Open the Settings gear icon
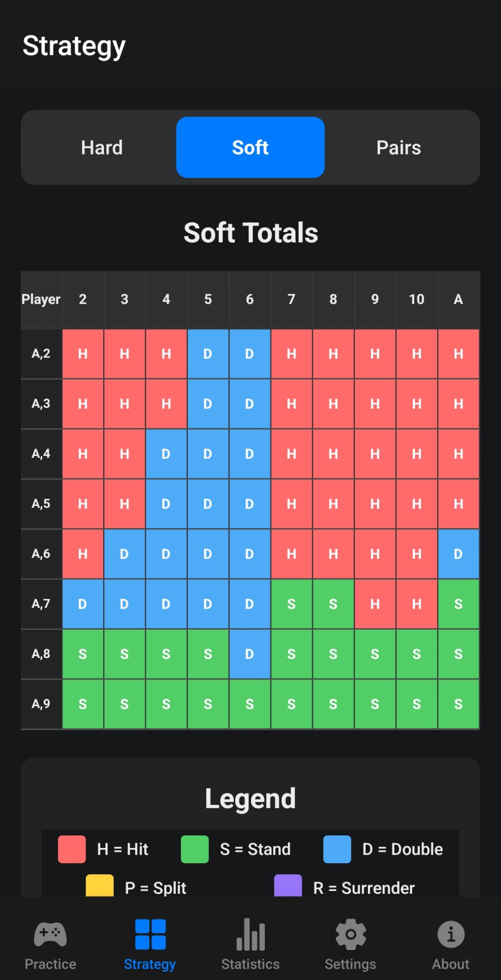The height and width of the screenshot is (980, 501). tap(351, 932)
